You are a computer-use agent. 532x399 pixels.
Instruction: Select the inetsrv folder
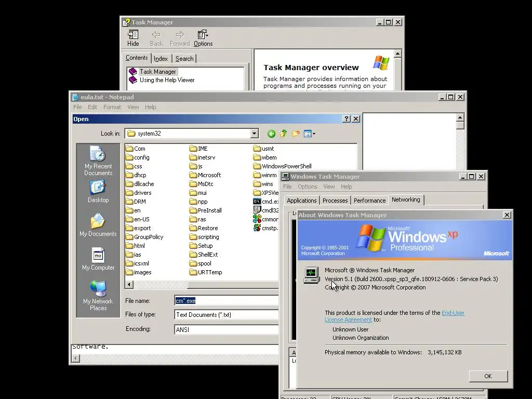click(202, 157)
